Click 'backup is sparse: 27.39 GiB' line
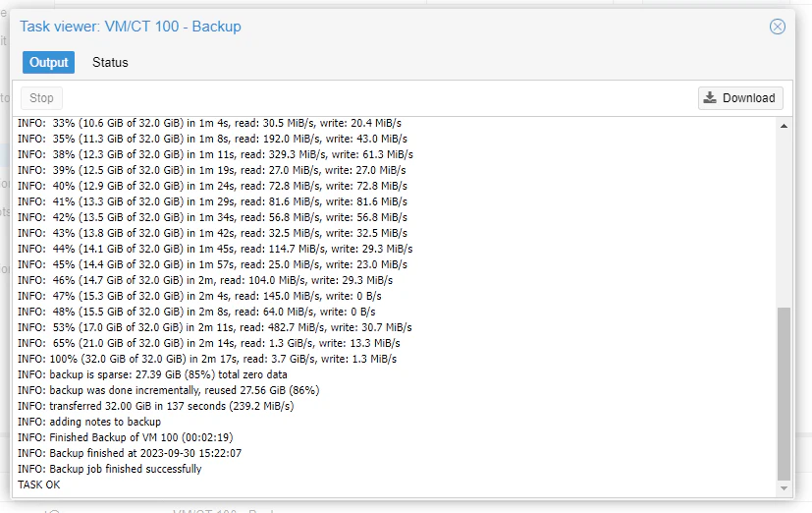 click(152, 374)
